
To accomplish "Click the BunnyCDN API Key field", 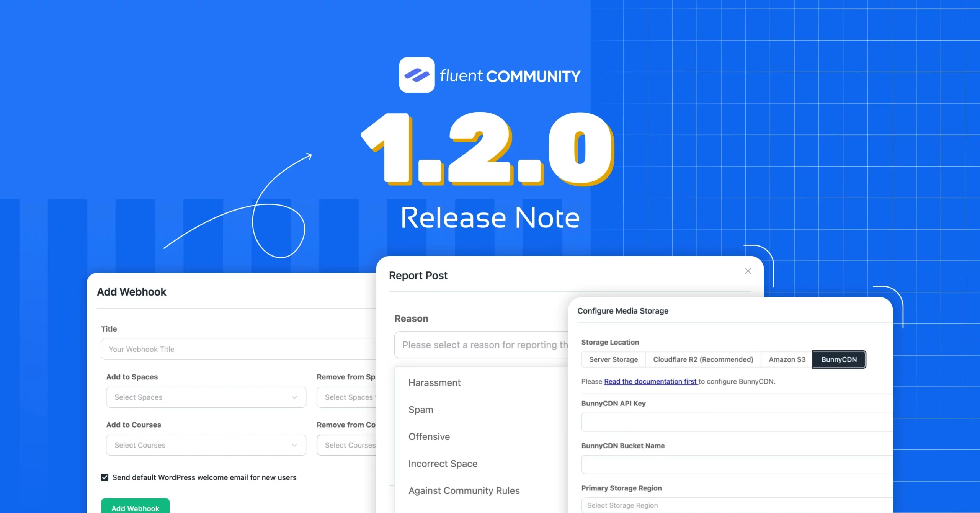I will [737, 422].
